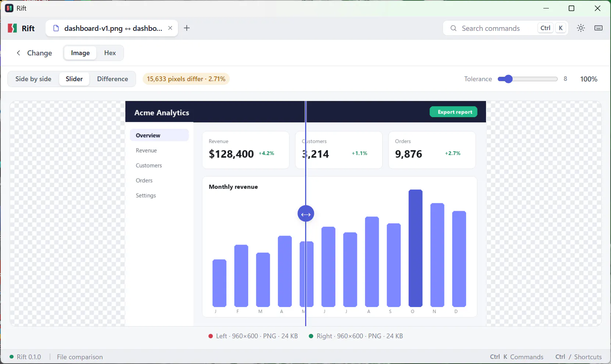611x364 pixels.
Task: Maximize the Rift window
Action: (571, 8)
